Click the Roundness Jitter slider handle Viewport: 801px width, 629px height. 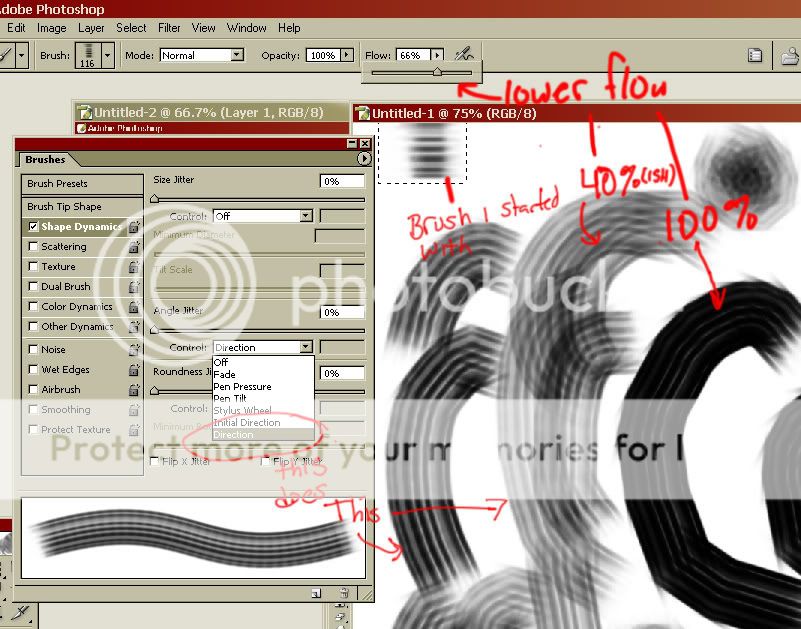click(154, 391)
